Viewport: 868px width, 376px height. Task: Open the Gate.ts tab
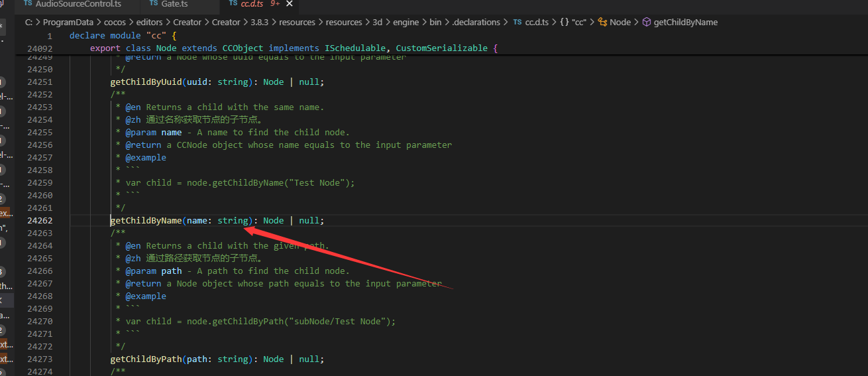(x=174, y=4)
